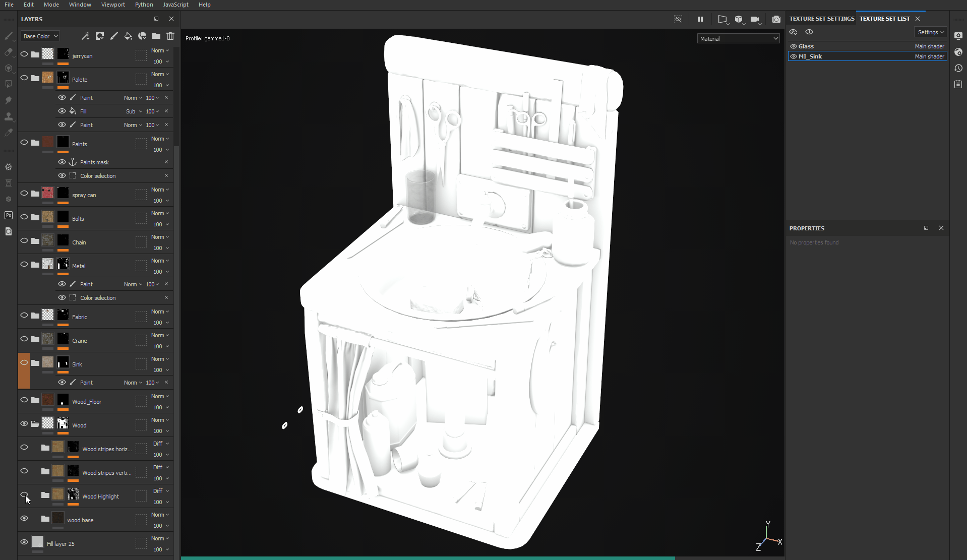Pause the engine computation

click(x=700, y=19)
